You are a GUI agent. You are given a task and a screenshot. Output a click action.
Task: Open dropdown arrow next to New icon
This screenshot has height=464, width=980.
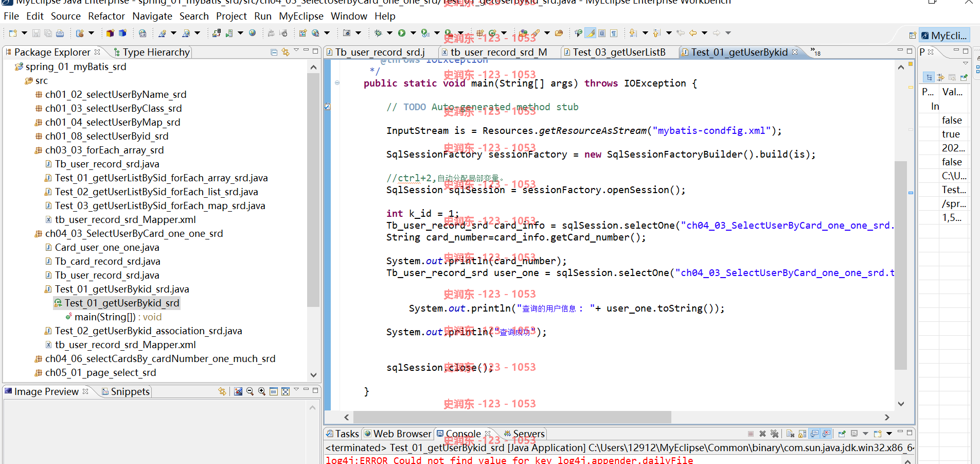click(24, 33)
